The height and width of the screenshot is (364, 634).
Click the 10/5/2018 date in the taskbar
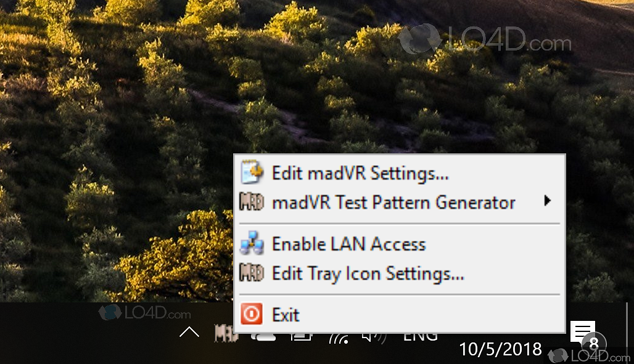point(500,349)
